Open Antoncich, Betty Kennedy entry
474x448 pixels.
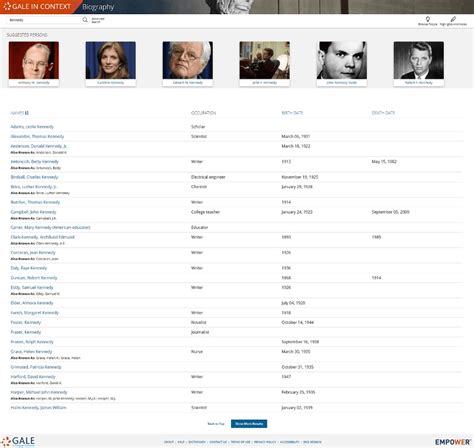[x=34, y=161]
